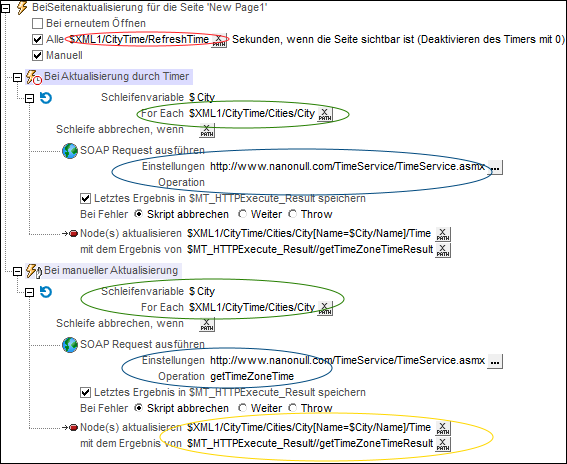567x464 pixels.
Task: Open XPath for timer 'mit dem Ergebnis von'
Action: (443, 250)
